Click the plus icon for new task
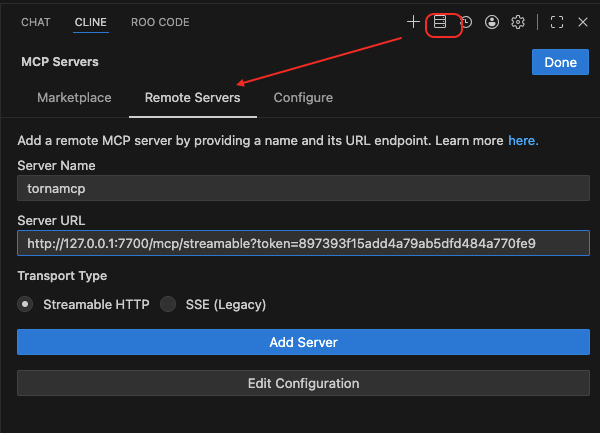 (x=413, y=22)
